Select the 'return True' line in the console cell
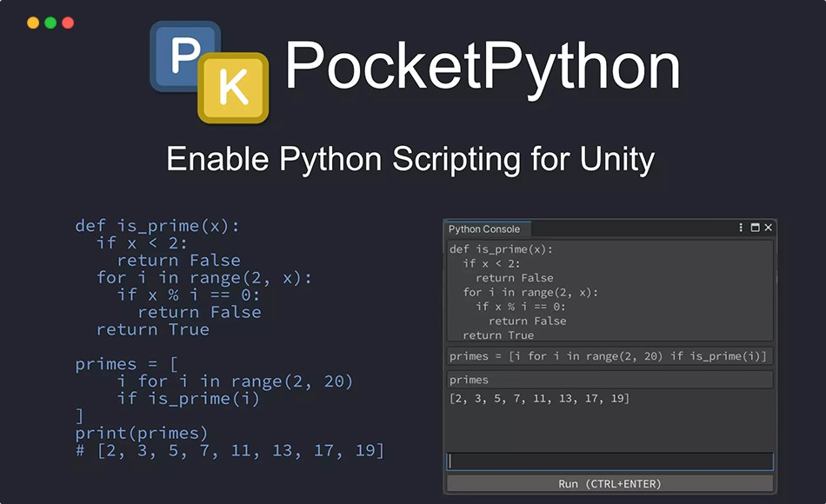The width and height of the screenshot is (826, 504). pos(500,335)
